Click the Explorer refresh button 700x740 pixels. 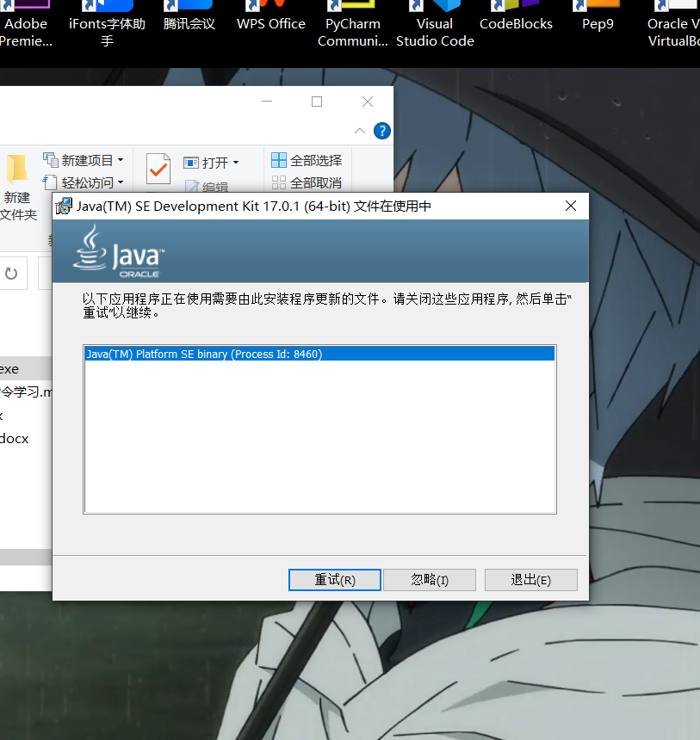click(11, 274)
